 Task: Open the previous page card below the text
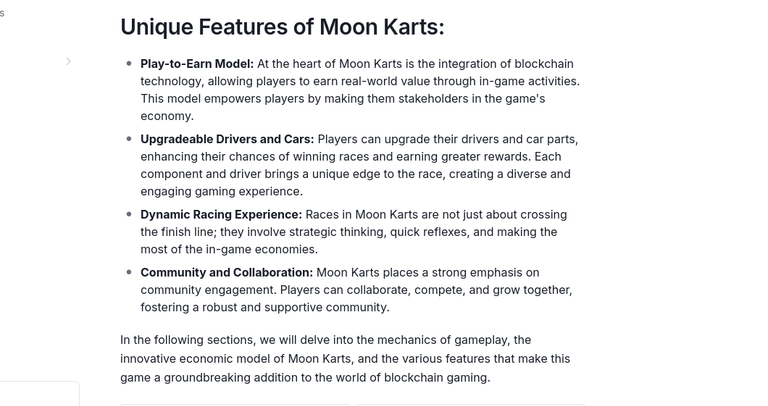[235, 405]
